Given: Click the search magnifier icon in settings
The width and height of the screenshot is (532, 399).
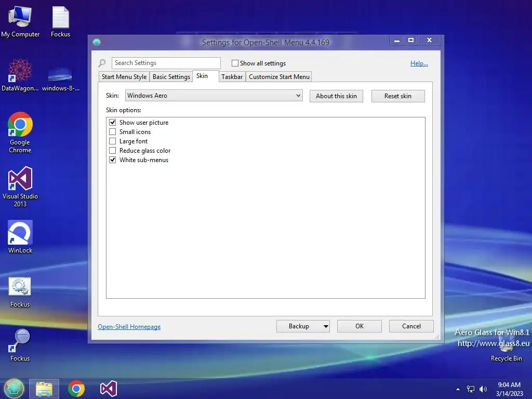Looking at the screenshot, I should pos(102,63).
